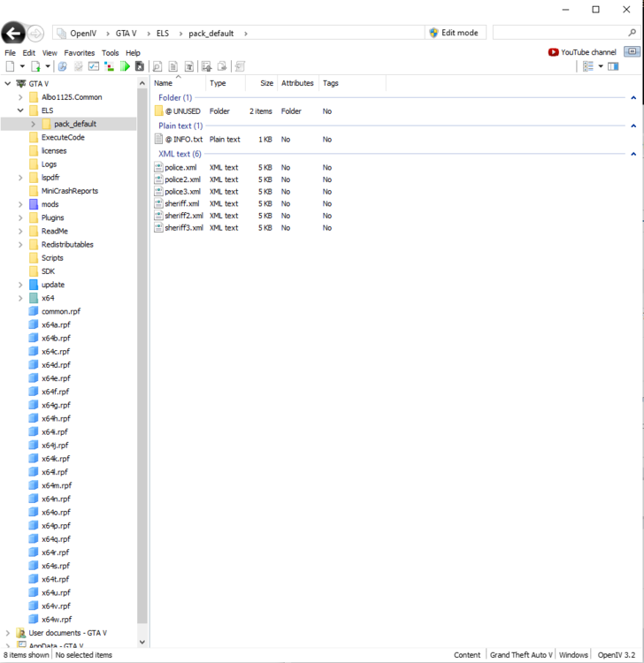The width and height of the screenshot is (644, 663).
Task: Expand the x64 folder in tree
Action: [20, 298]
